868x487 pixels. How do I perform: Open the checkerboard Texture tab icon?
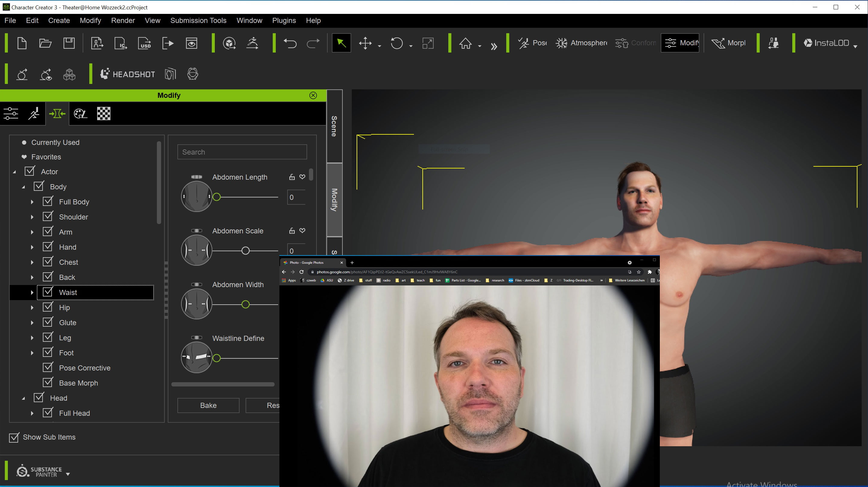(x=103, y=114)
